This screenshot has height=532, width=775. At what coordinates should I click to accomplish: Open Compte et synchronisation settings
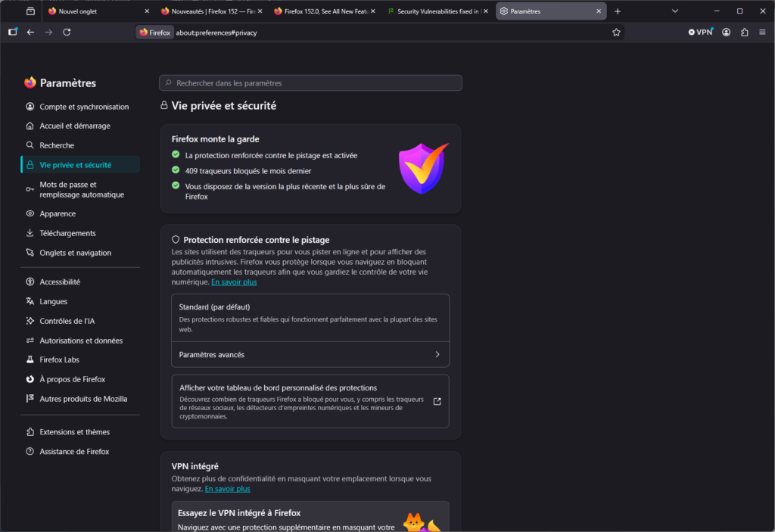pyautogui.click(x=80, y=106)
